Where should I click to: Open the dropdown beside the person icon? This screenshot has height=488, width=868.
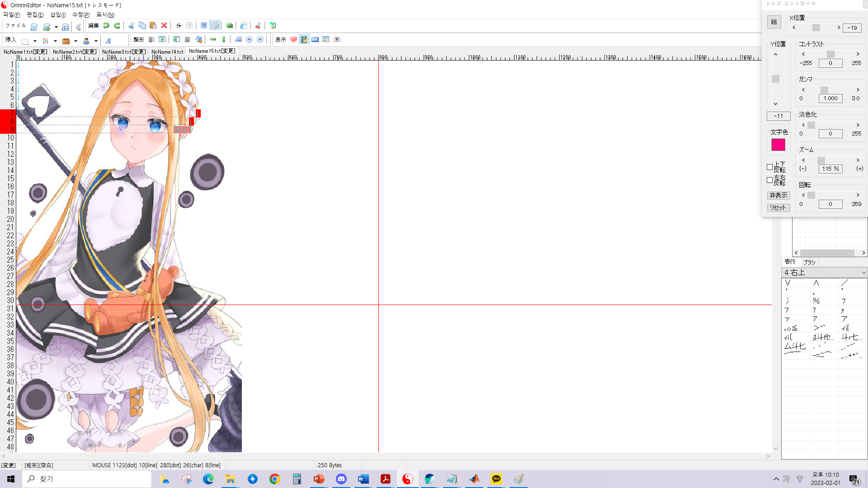pyautogui.click(x=96, y=41)
